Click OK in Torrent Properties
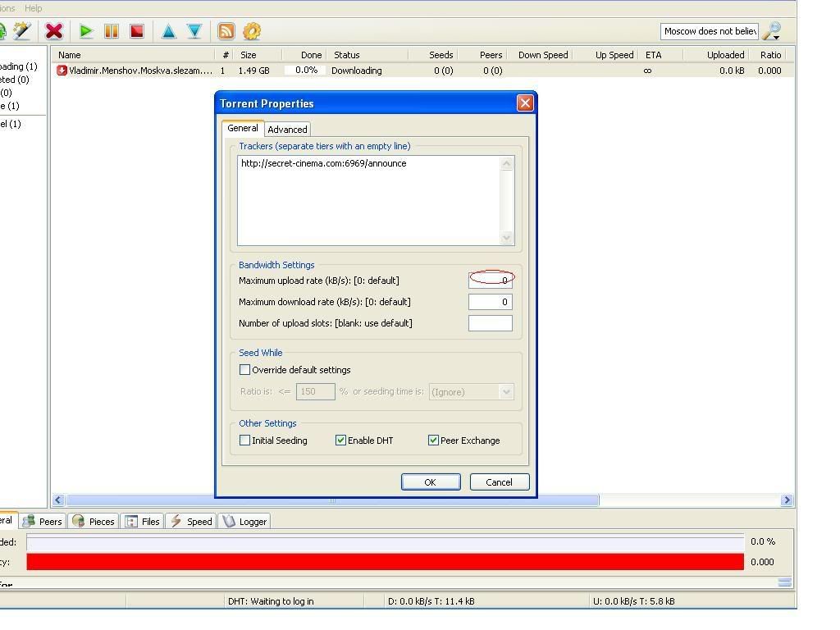Image resolution: width=840 pixels, height=630 pixels. click(430, 482)
